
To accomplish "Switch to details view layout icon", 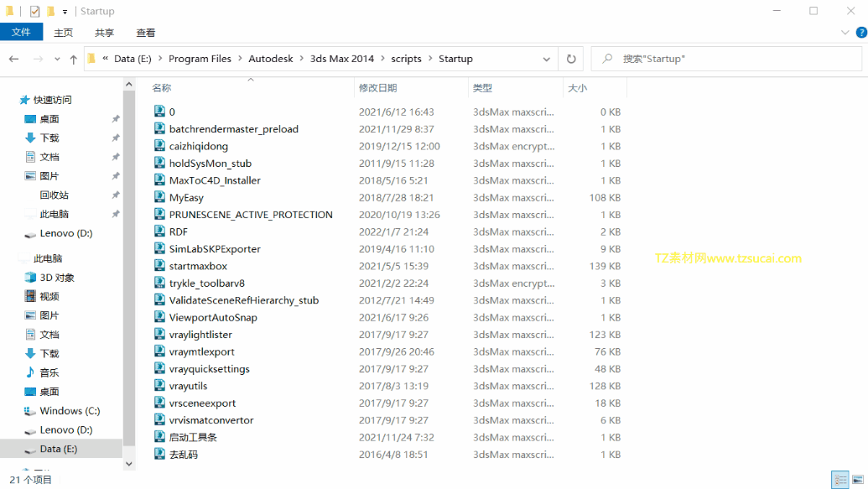I will point(840,480).
